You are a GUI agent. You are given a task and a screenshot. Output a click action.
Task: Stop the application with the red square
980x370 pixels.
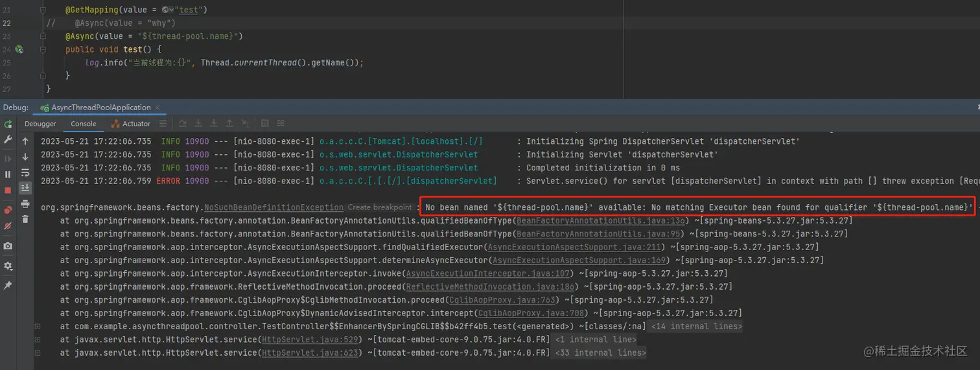pyautogui.click(x=8, y=191)
